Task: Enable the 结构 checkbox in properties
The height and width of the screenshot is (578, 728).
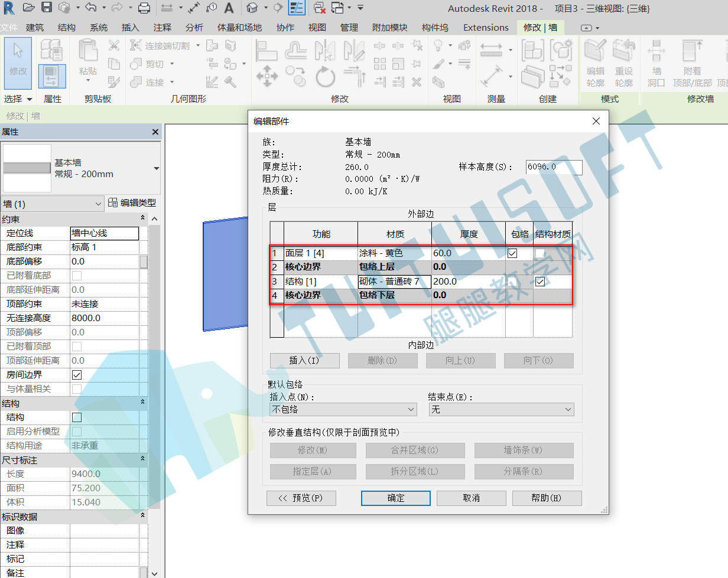Action: pos(77,417)
